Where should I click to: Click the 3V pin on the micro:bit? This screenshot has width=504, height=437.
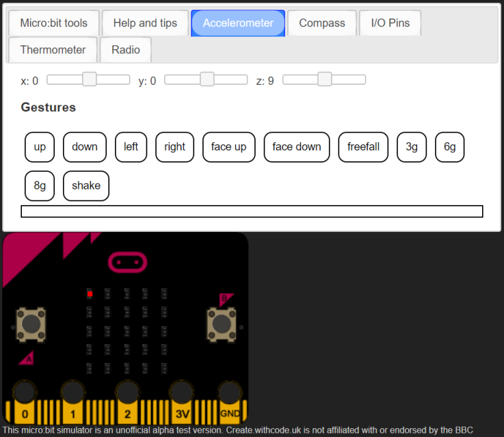coord(182,401)
